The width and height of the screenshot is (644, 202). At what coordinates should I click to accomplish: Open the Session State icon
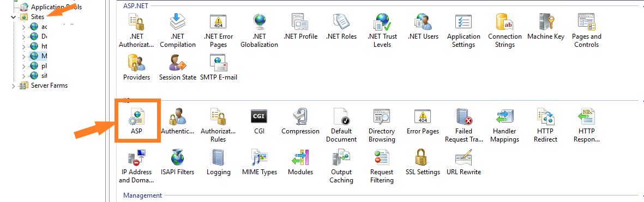pyautogui.click(x=177, y=62)
